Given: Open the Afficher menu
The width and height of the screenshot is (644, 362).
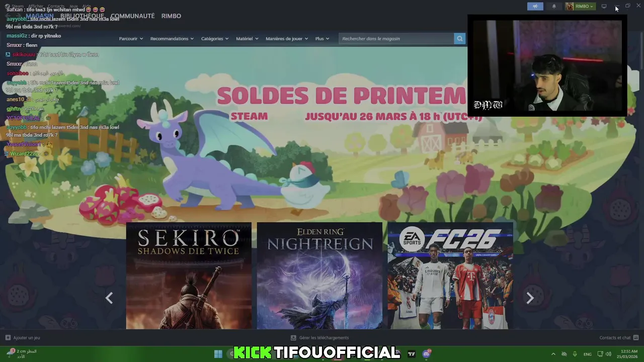Looking at the screenshot, I should (x=36, y=6).
